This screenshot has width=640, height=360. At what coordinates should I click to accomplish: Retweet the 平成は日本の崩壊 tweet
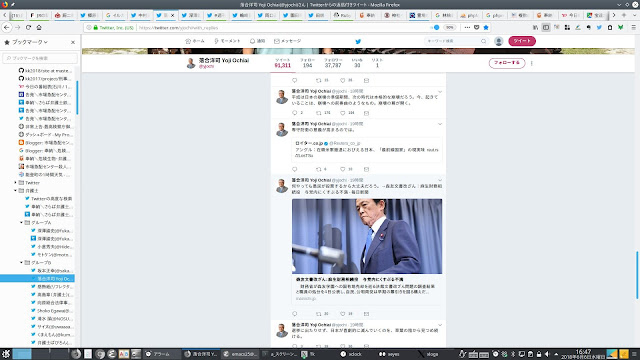tap(319, 113)
